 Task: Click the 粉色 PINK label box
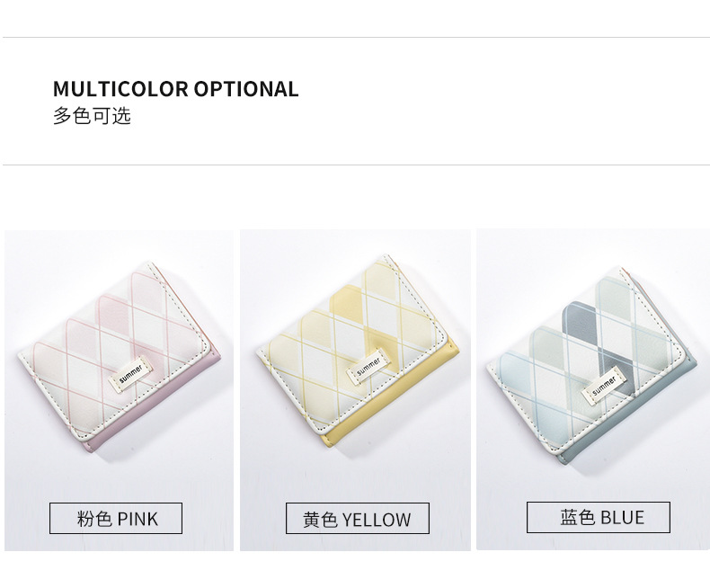point(116,519)
